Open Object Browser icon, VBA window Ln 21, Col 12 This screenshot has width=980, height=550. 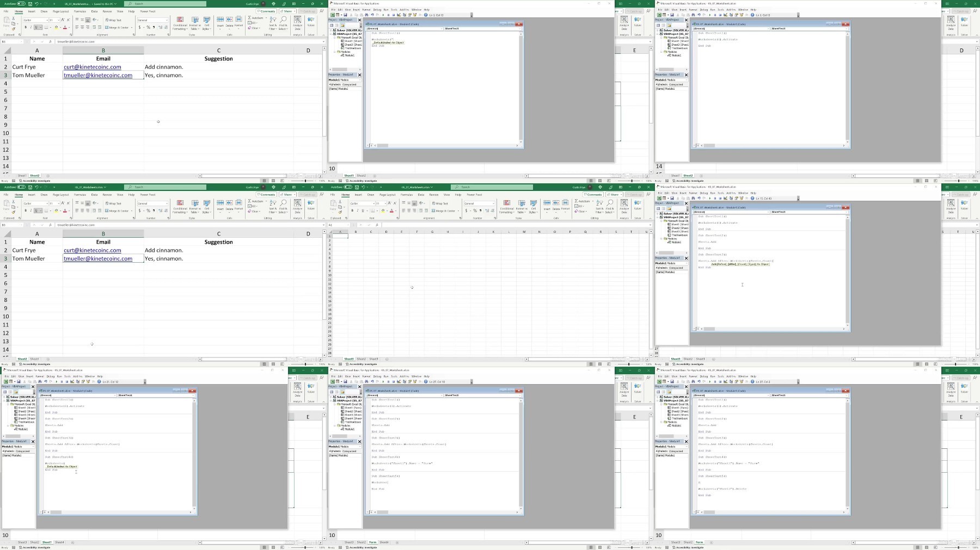(x=88, y=382)
